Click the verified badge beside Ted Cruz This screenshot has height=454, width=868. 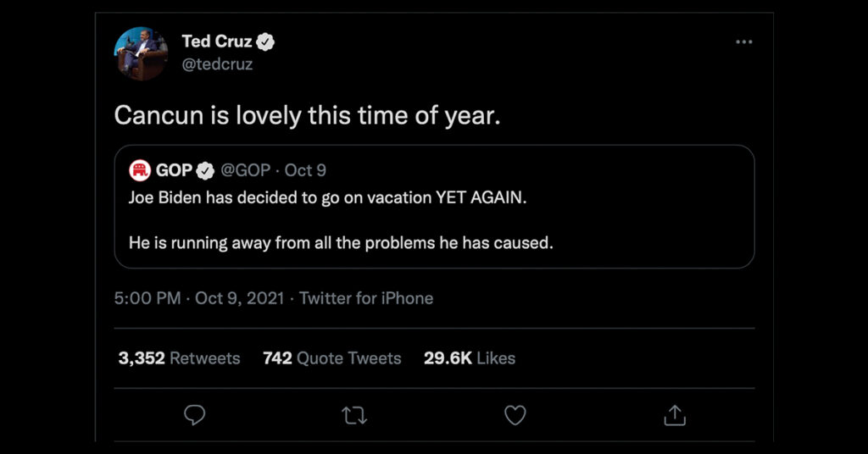[265, 42]
